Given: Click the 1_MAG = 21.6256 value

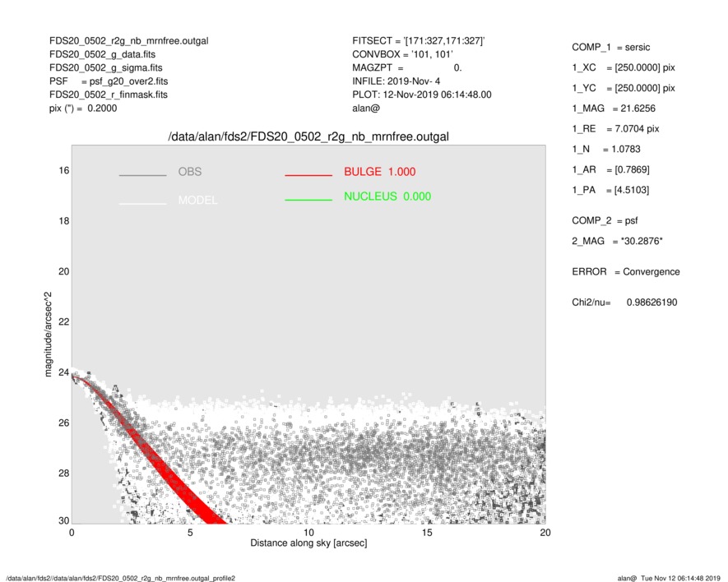Looking at the screenshot, I should [614, 109].
